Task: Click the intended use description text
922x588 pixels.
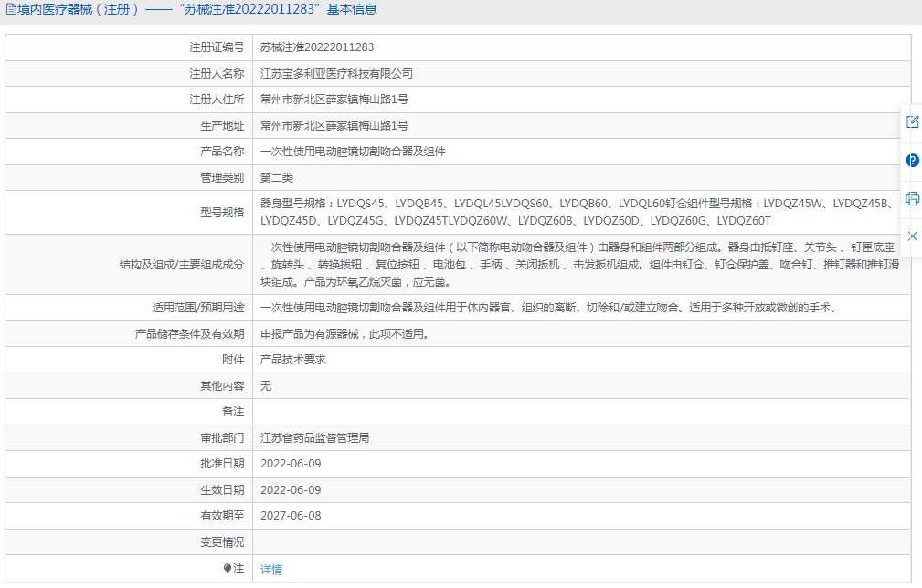Action: 548,307
